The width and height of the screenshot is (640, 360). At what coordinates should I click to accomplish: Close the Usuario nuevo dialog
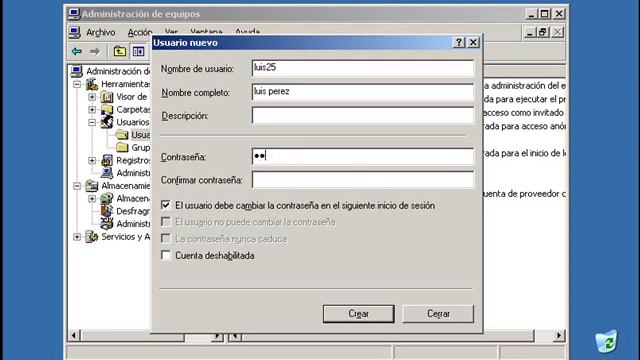click(x=473, y=42)
